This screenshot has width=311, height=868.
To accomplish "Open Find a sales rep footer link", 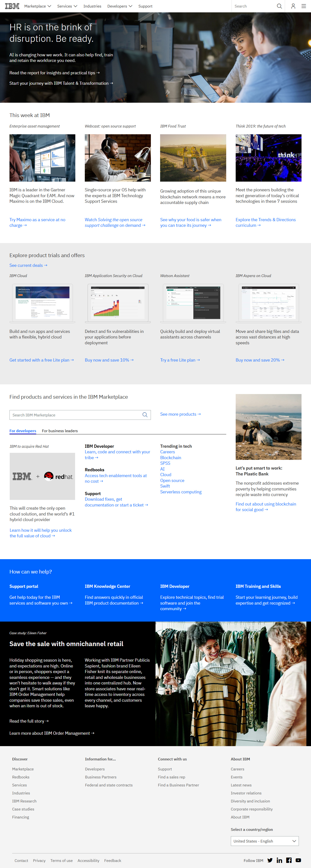I will [x=171, y=777].
